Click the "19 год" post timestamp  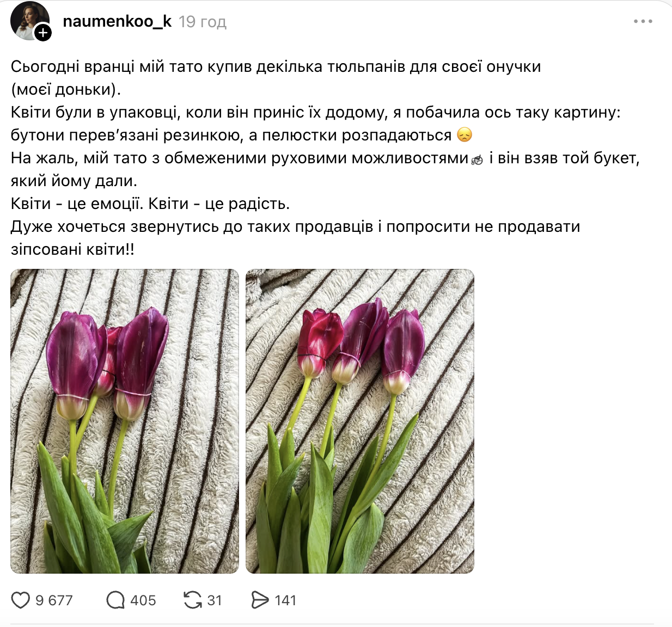[x=203, y=22]
